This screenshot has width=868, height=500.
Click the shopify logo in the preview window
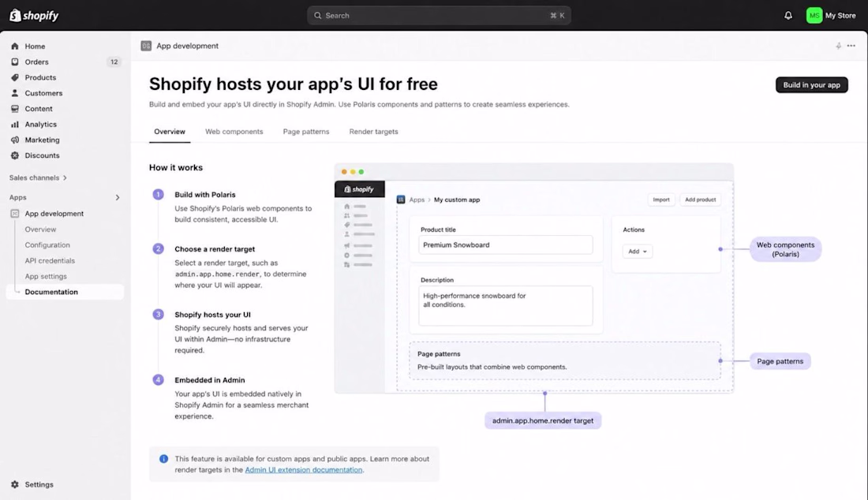pyautogui.click(x=359, y=189)
